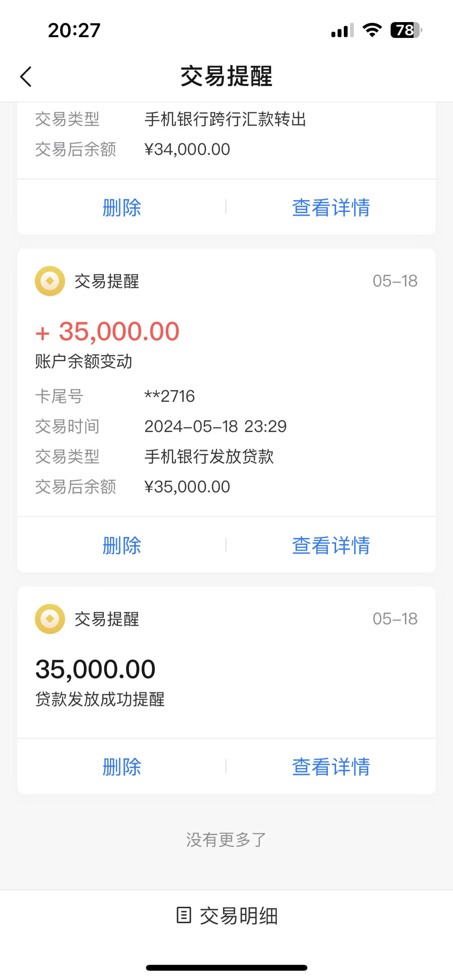
Task: Tap the 没有更多了 footer text
Action: click(x=226, y=840)
